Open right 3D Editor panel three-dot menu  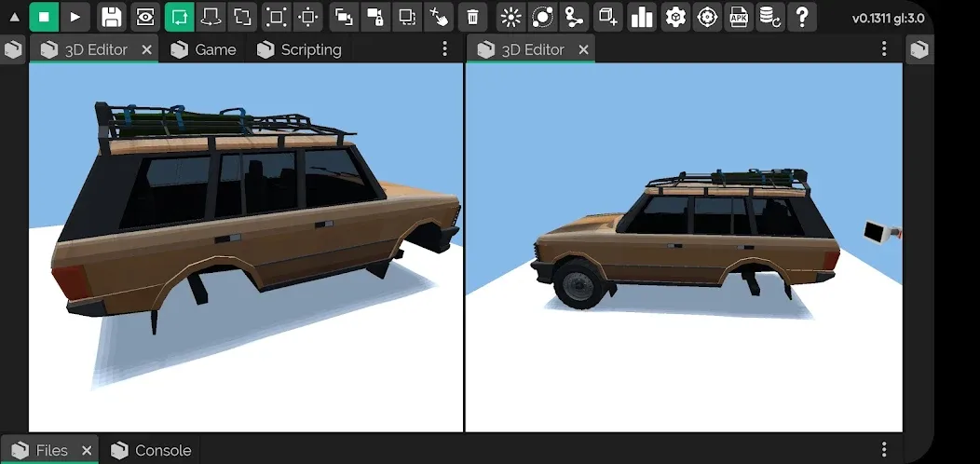click(x=884, y=49)
